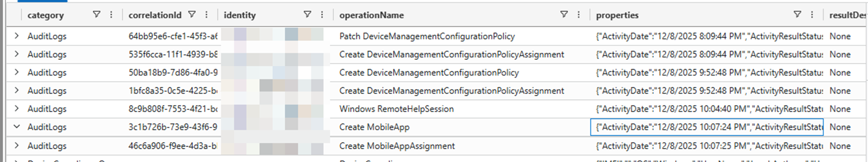Collapse the expanded Create MobileApp row
This screenshot has width=868, height=162.
click(x=17, y=127)
